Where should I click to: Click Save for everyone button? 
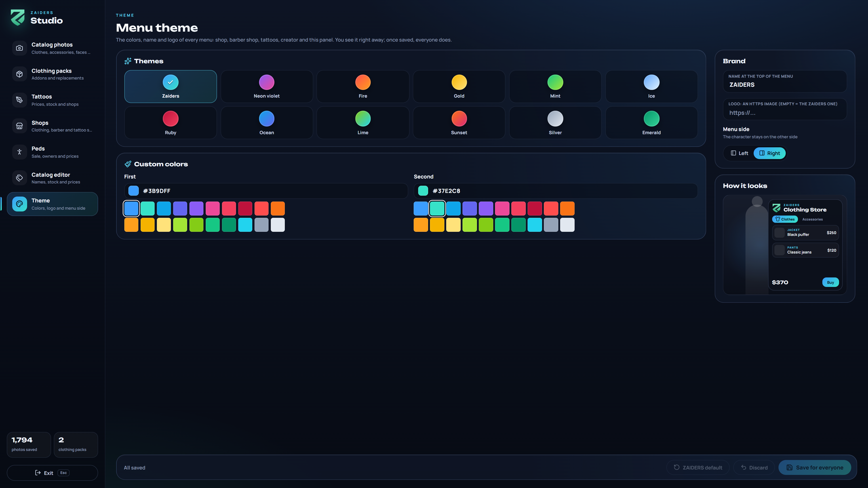(x=814, y=467)
